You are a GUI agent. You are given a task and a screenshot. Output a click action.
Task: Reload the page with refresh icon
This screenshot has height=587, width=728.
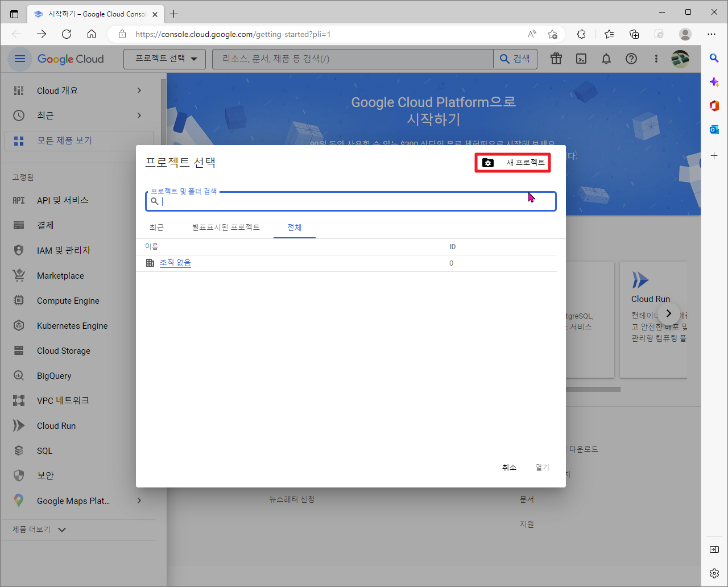(x=67, y=34)
